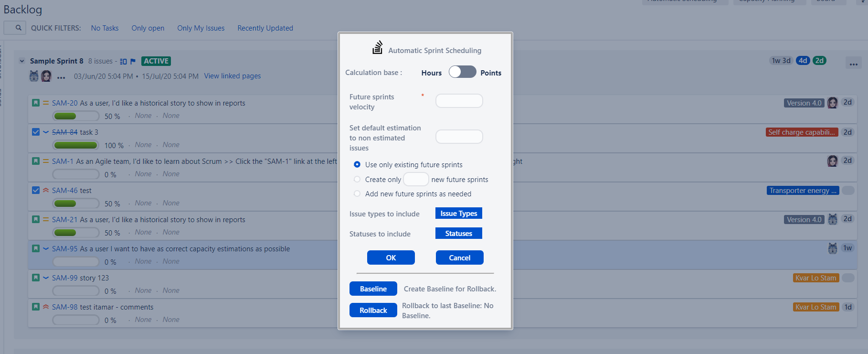Click the wolf avatar under Sample Sprint 8 title
Screen dimensions: 868x354
[34, 76]
